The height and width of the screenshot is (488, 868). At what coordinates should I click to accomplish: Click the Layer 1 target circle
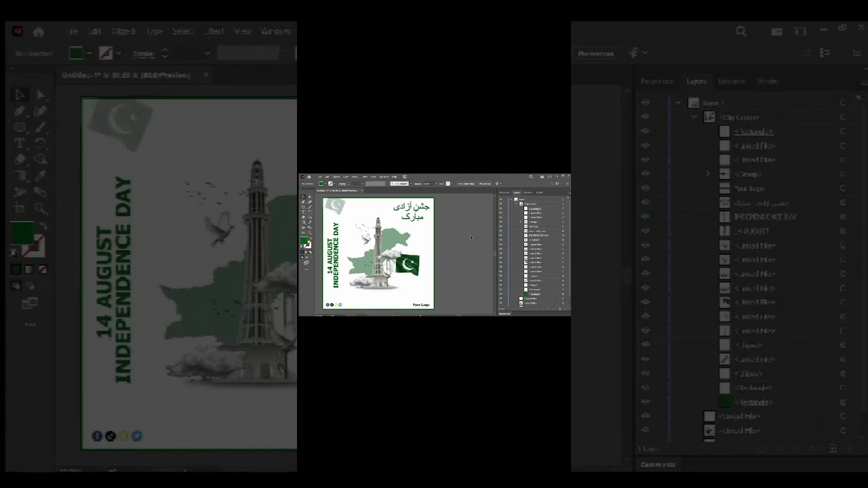843,103
